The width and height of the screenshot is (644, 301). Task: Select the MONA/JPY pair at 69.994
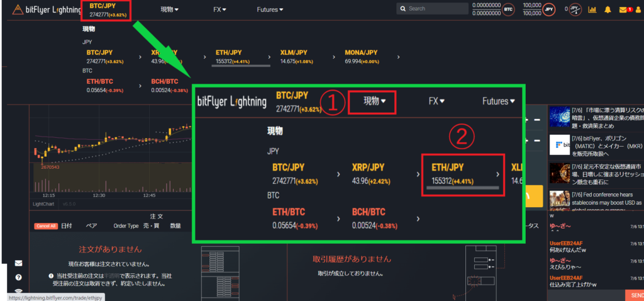point(362,57)
